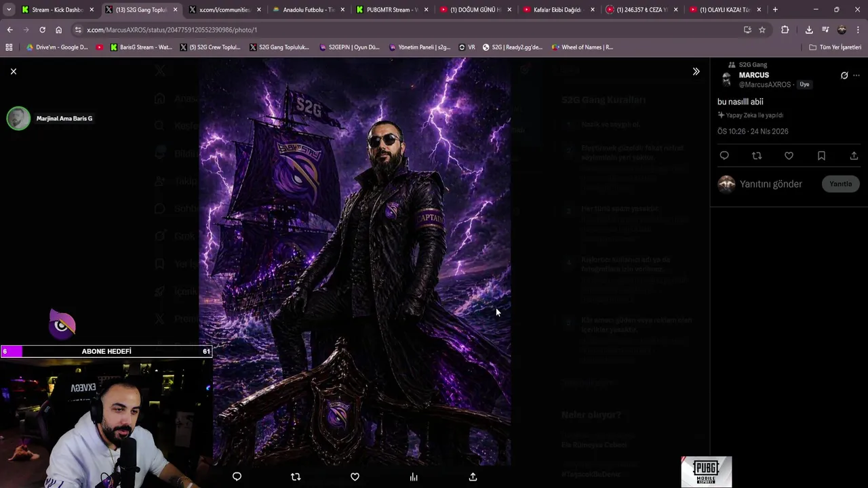The image size is (868, 488).
Task: Open the browser downloads icon
Action: (x=809, y=30)
